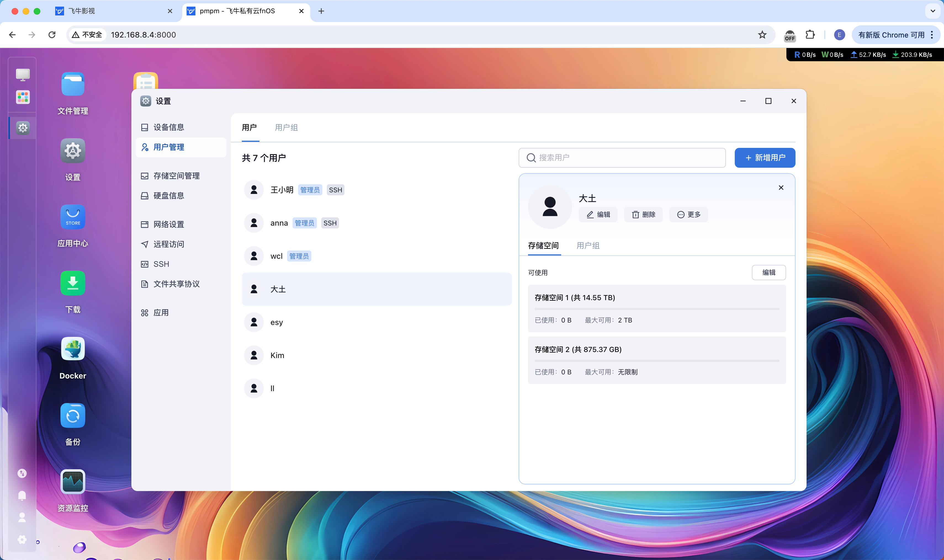Open Chrome's tab search dropdown arrow
944x560 pixels.
932,11
